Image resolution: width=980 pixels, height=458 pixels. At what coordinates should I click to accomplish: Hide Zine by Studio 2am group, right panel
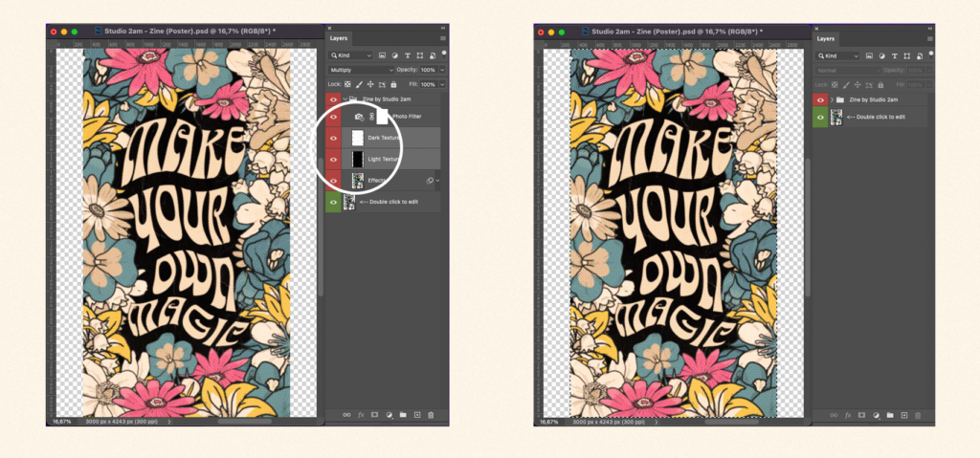820,100
